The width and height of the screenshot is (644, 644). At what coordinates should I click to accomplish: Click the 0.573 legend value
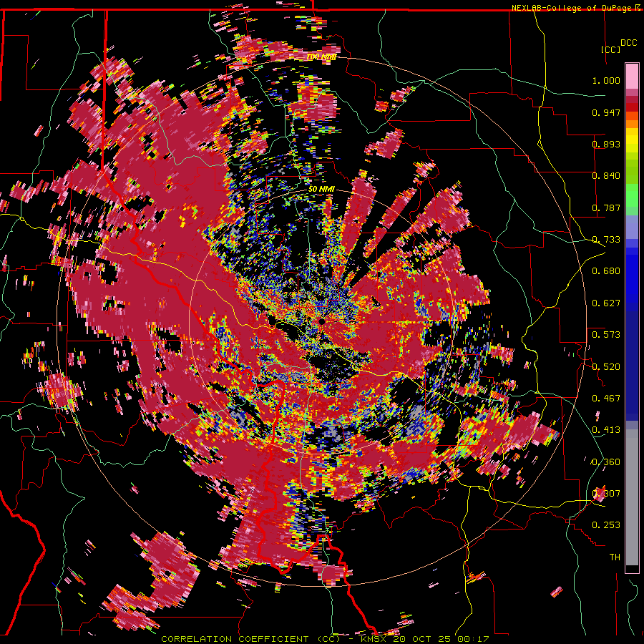click(x=606, y=335)
